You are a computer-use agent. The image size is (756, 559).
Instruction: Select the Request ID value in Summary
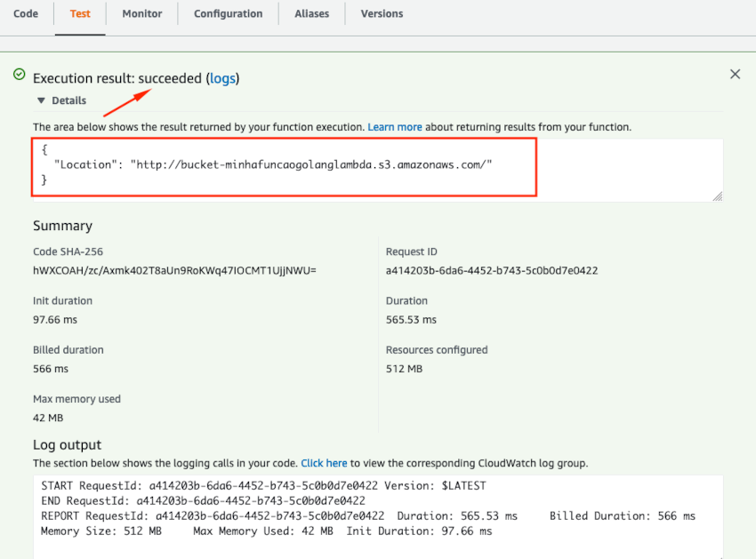click(x=491, y=269)
